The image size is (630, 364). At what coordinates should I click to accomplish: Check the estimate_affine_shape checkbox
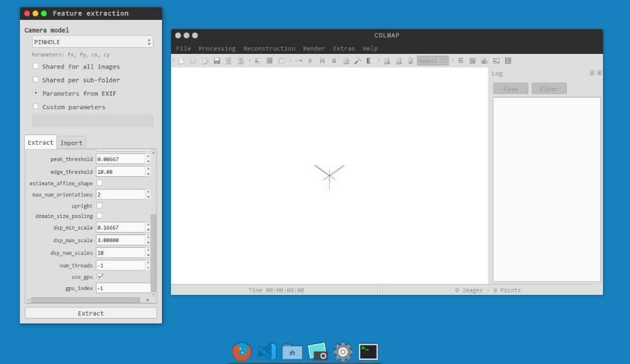pyautogui.click(x=99, y=183)
